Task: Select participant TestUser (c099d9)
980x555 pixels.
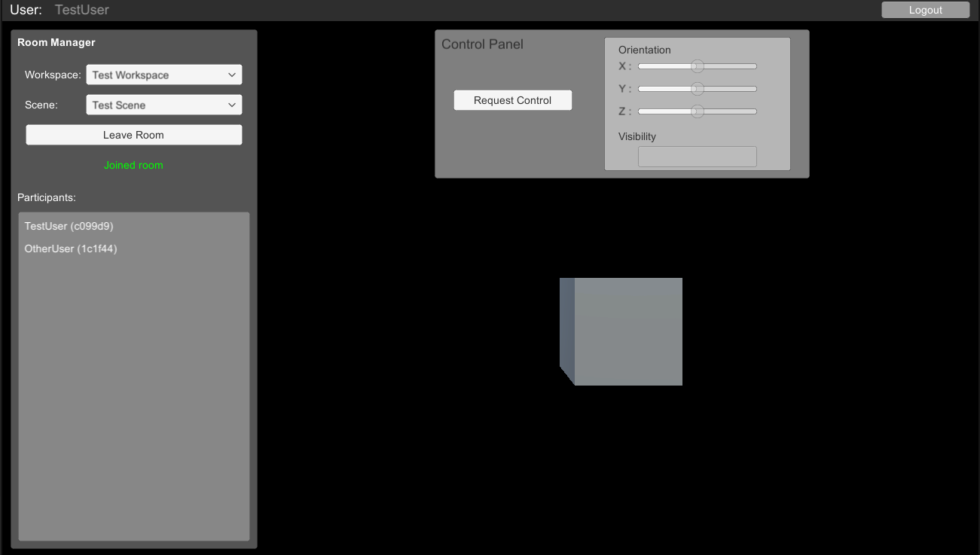Action: point(69,226)
